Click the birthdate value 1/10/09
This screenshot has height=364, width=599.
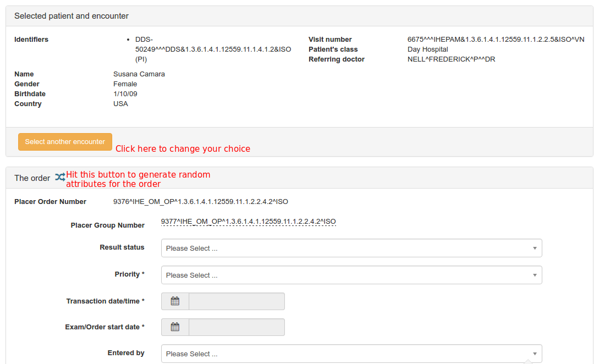tap(125, 94)
